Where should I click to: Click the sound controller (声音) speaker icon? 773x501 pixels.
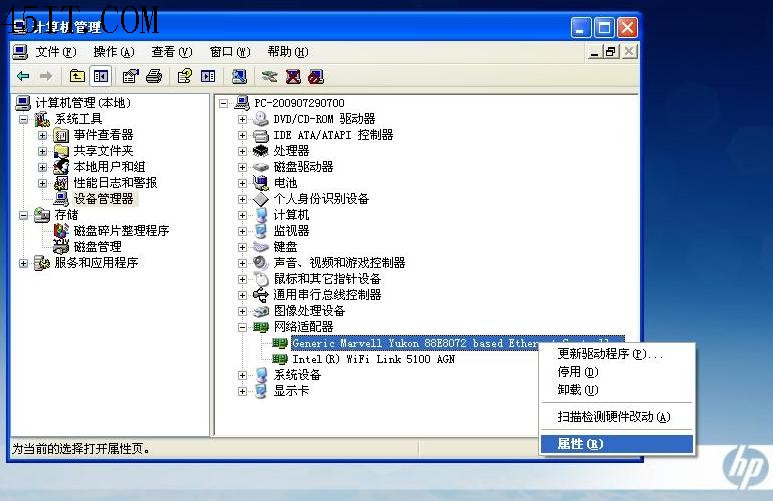260,263
